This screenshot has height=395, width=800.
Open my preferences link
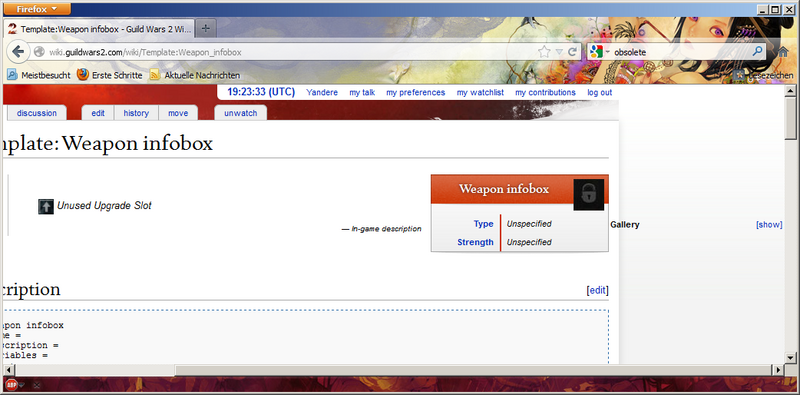point(416,92)
